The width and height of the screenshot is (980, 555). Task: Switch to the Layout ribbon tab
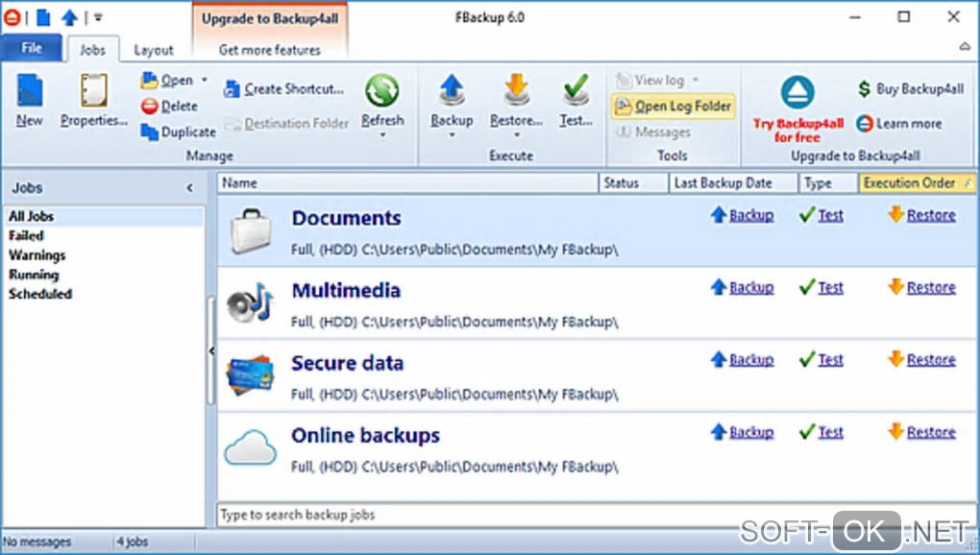[154, 50]
